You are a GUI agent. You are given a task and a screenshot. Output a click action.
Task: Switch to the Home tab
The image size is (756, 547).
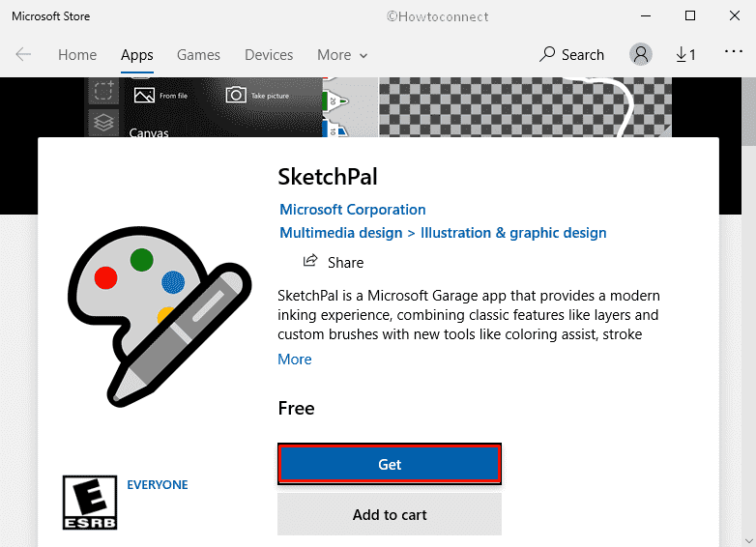pyautogui.click(x=77, y=55)
